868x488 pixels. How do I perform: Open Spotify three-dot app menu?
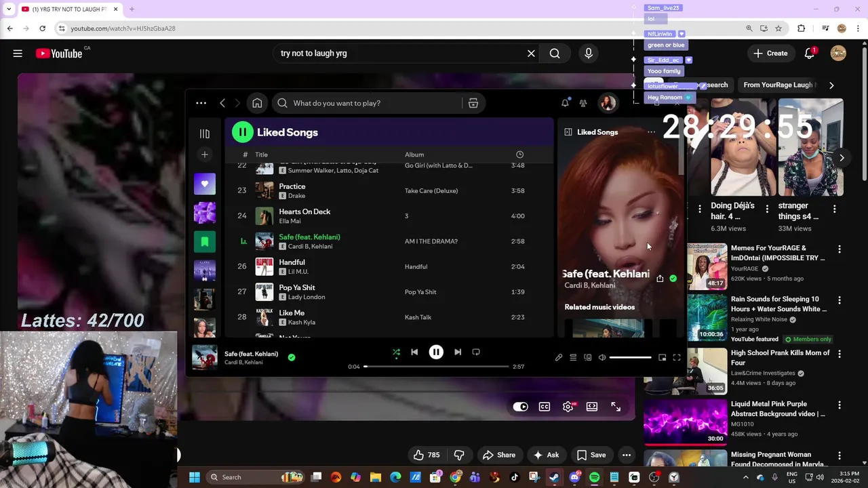coord(201,103)
